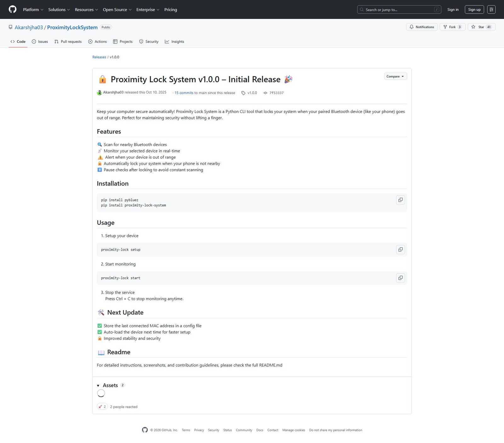The width and height of the screenshot is (504, 443).
Task: Copy the proximity-lock start command
Action: 400,278
